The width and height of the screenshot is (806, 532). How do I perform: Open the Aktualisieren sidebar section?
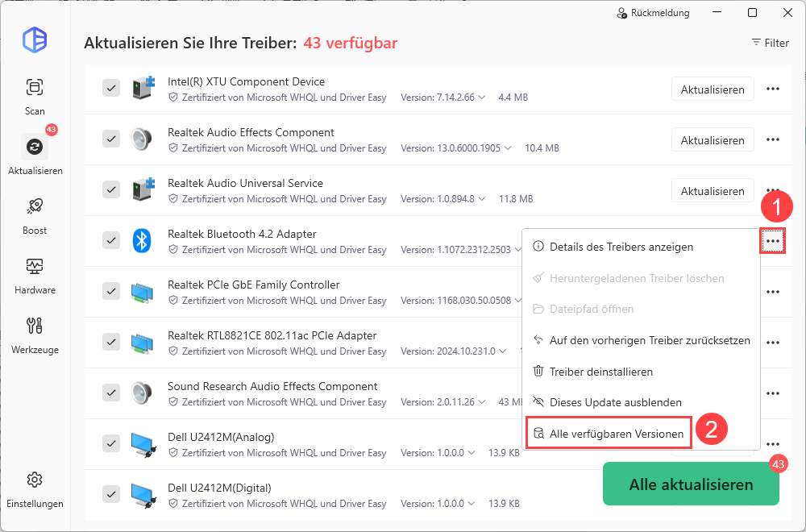pos(35,156)
